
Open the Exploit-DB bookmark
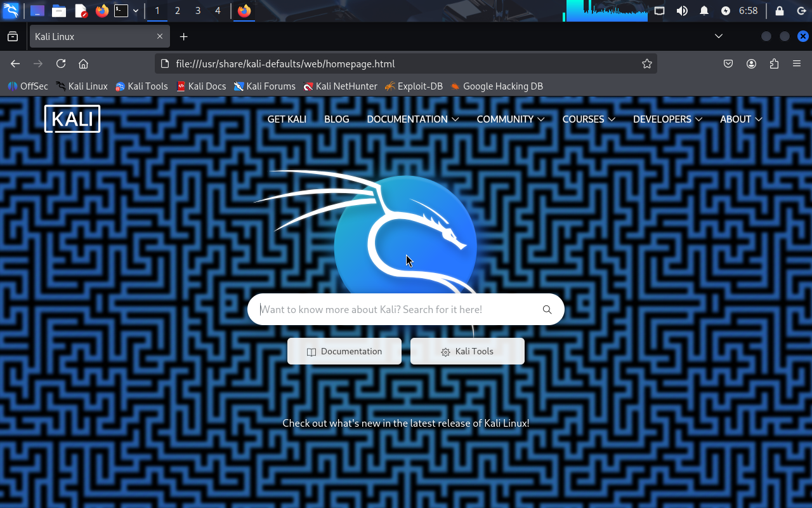coord(414,86)
